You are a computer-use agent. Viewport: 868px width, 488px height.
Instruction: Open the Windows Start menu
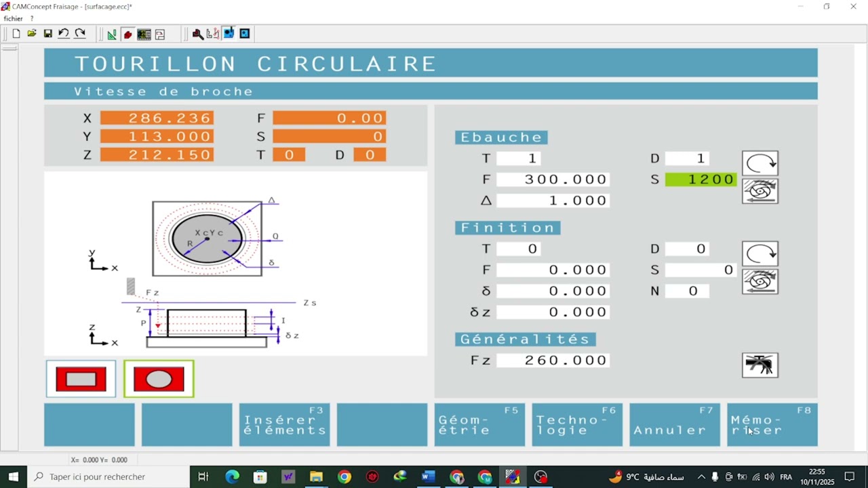click(x=13, y=477)
